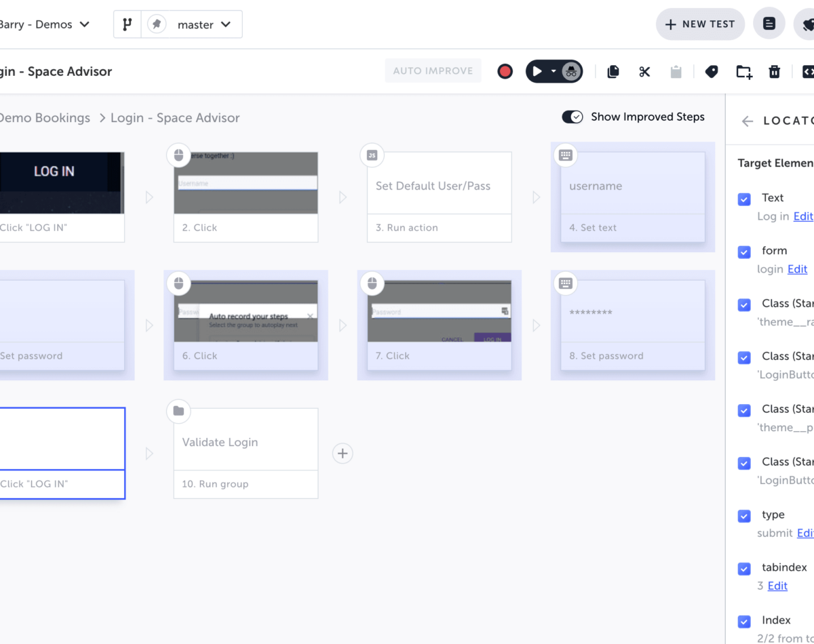Cut steps with the scissors icon
The image size is (814, 644).
tap(644, 71)
